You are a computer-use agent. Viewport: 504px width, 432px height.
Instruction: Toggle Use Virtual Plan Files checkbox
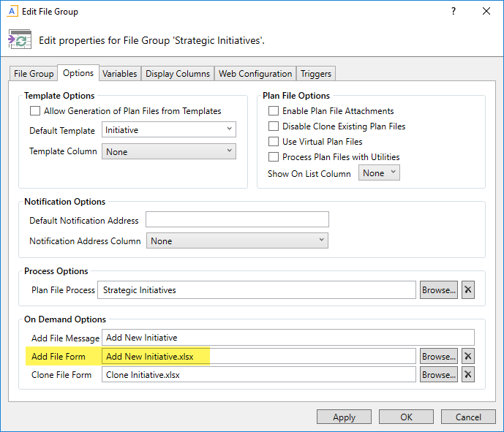(x=274, y=142)
